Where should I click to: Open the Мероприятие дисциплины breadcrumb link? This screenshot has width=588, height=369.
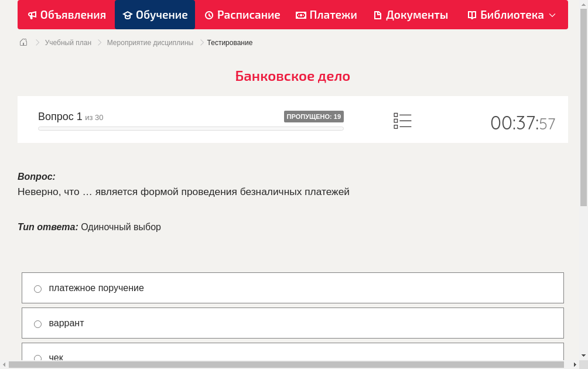[150, 42]
